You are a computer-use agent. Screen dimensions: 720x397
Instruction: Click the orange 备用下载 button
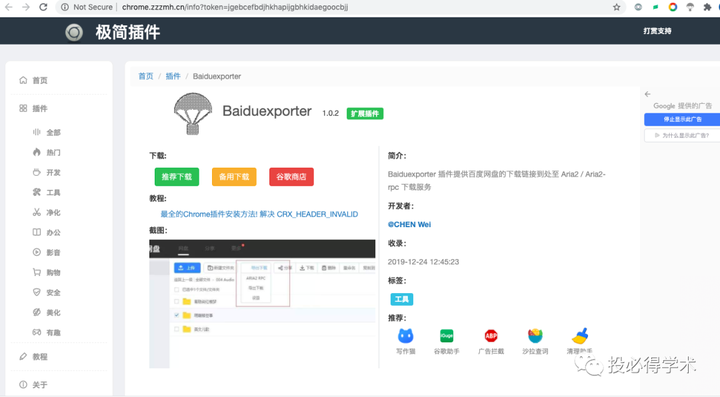click(234, 177)
